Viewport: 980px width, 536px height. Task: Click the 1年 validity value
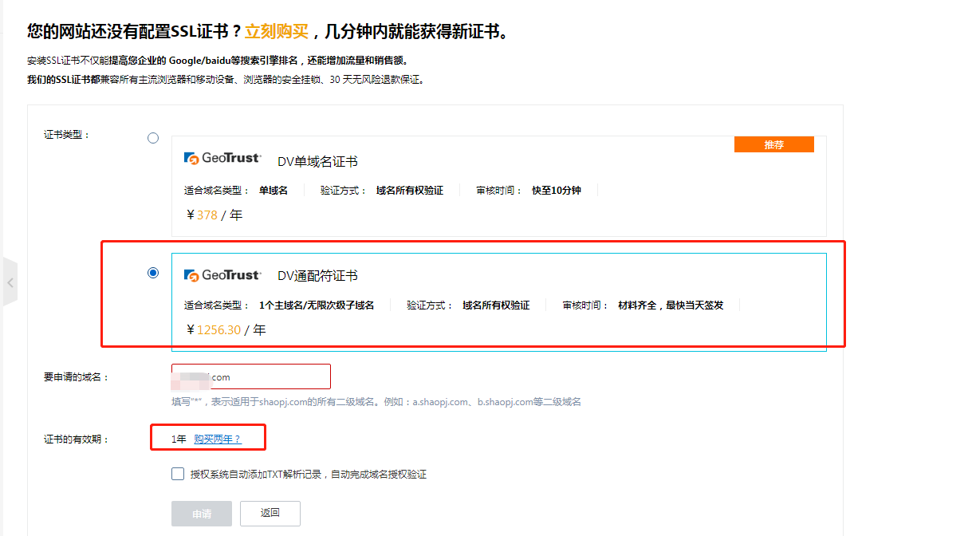[x=179, y=439]
